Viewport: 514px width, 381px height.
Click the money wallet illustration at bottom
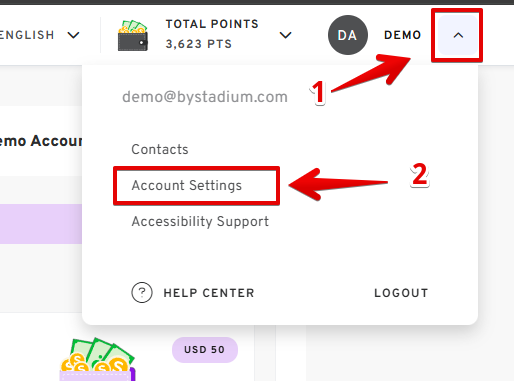tap(98, 359)
